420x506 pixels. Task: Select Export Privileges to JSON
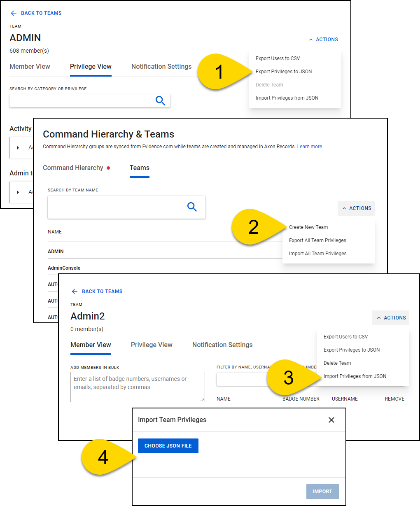(x=284, y=71)
